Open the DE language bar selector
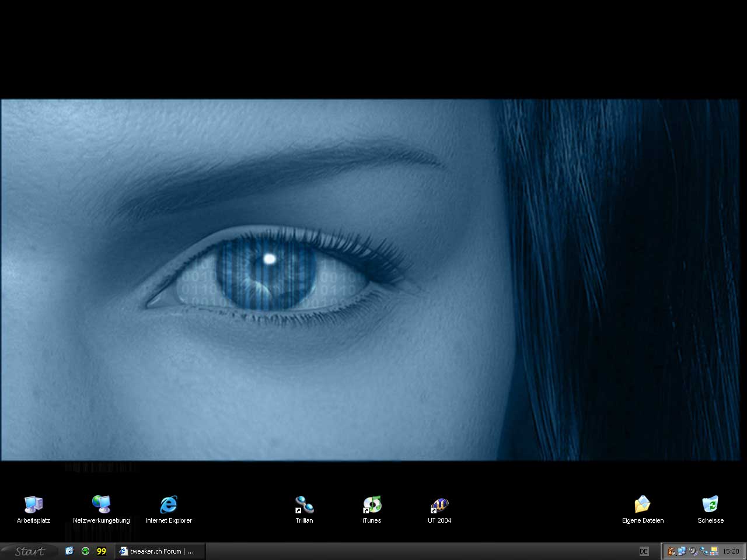The image size is (747, 560). (644, 551)
